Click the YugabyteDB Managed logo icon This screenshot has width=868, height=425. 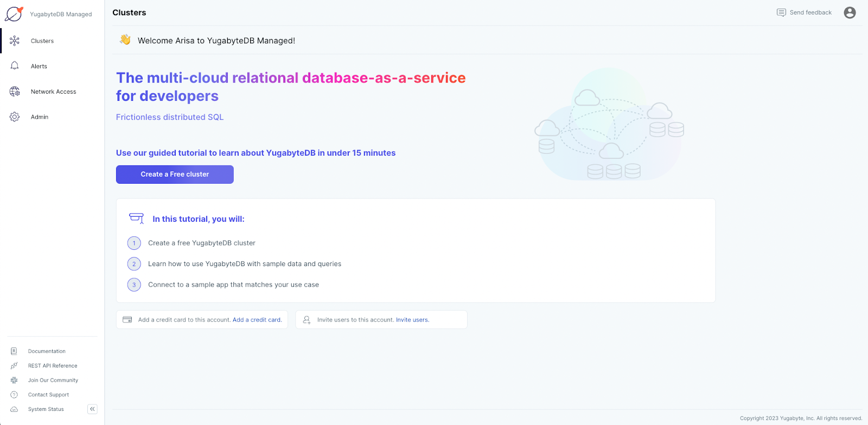click(x=14, y=14)
